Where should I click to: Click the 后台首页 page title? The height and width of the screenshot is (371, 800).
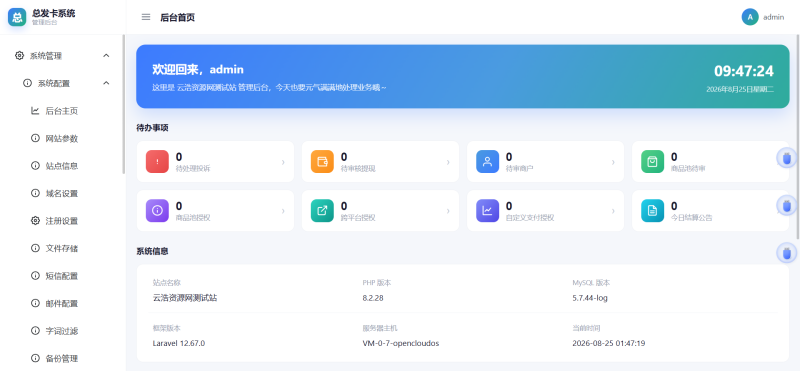click(x=178, y=17)
